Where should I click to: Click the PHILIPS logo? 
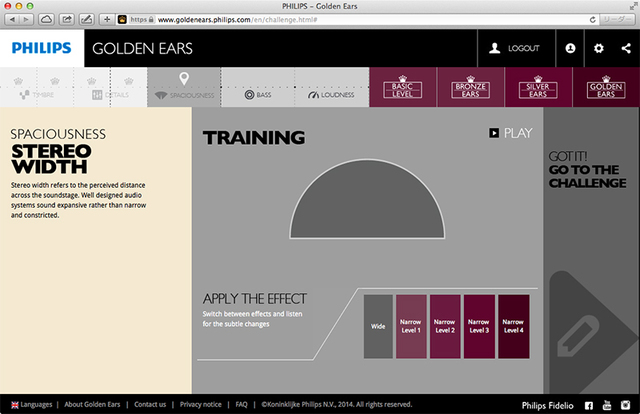(42, 48)
